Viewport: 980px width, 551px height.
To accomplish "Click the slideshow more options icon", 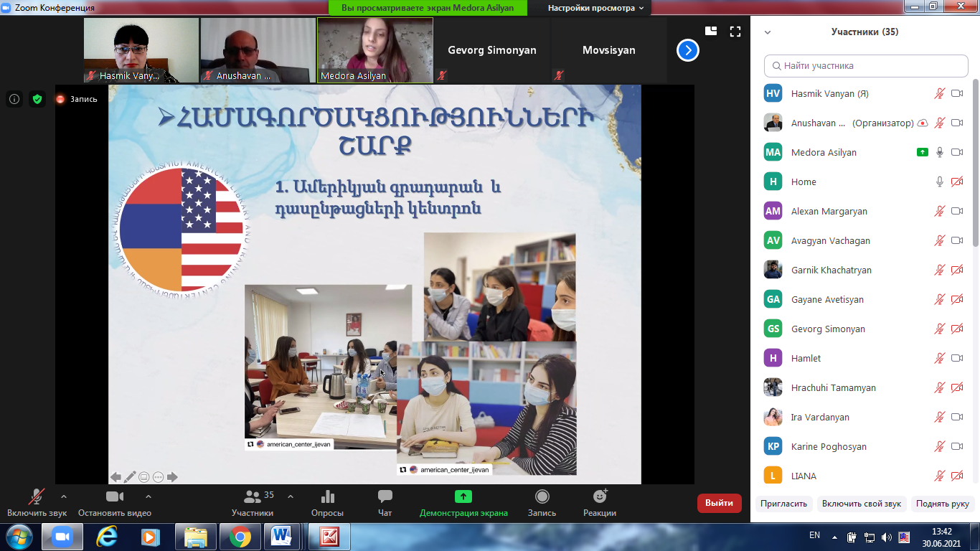I will pos(158,476).
